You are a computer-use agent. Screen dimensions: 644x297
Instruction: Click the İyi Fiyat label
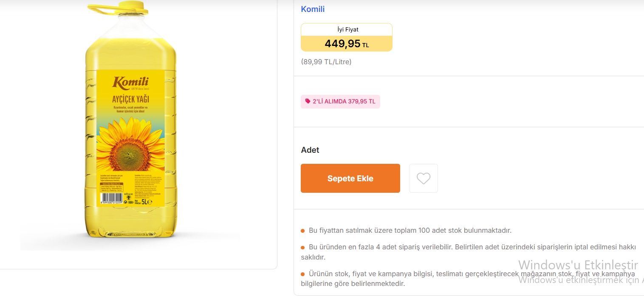click(346, 30)
